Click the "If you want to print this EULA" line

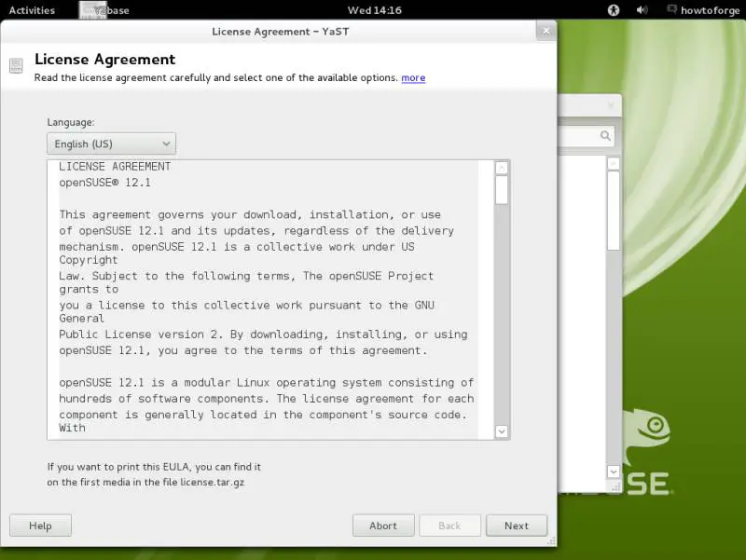(x=154, y=467)
